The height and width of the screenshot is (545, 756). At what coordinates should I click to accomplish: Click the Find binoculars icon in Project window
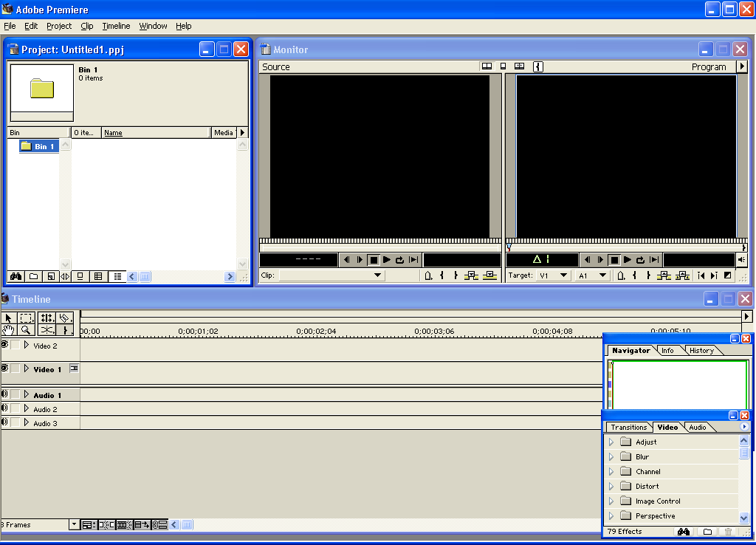16,276
